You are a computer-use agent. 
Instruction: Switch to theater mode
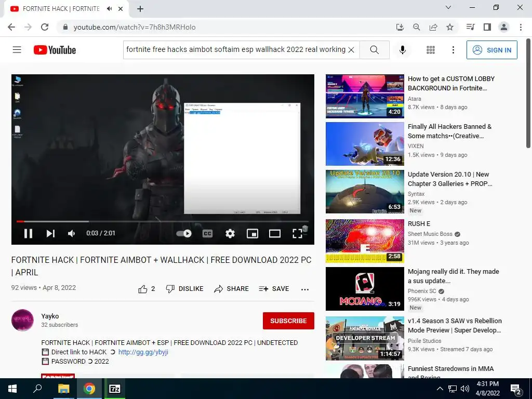[274, 233]
